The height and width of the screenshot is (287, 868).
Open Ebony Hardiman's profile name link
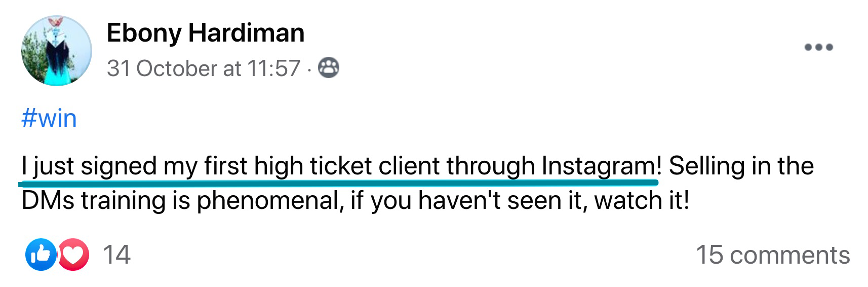pyautogui.click(x=205, y=33)
